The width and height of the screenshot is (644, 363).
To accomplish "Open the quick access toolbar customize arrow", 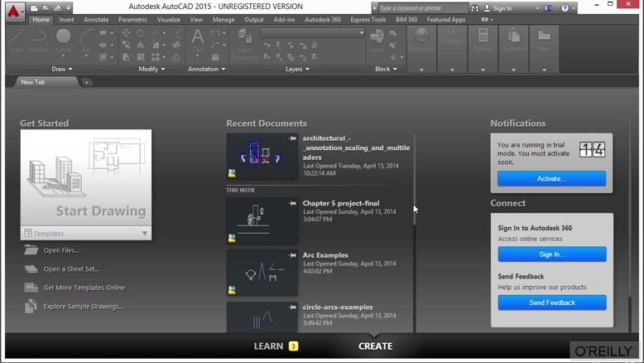I will click(69, 7).
